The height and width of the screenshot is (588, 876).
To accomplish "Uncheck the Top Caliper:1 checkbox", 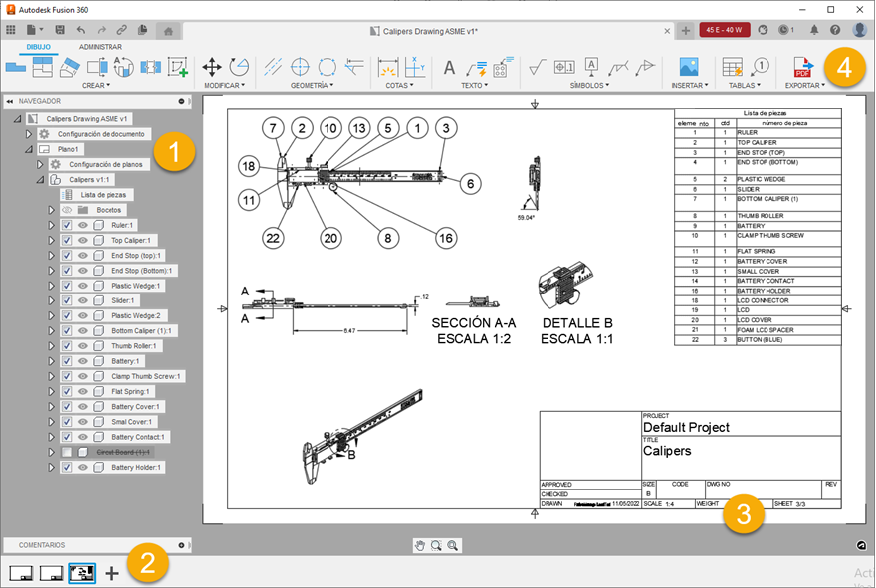I will (x=67, y=240).
